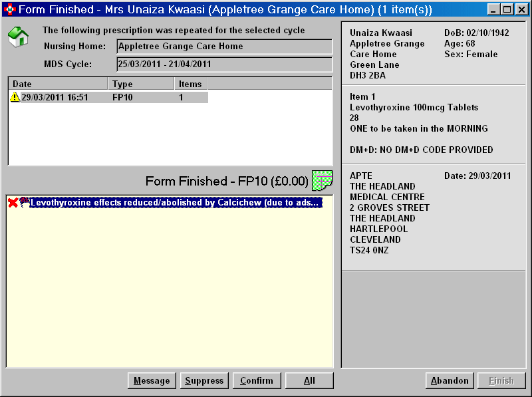
Task: Click the MDS Cycle date range field
Action: point(224,65)
